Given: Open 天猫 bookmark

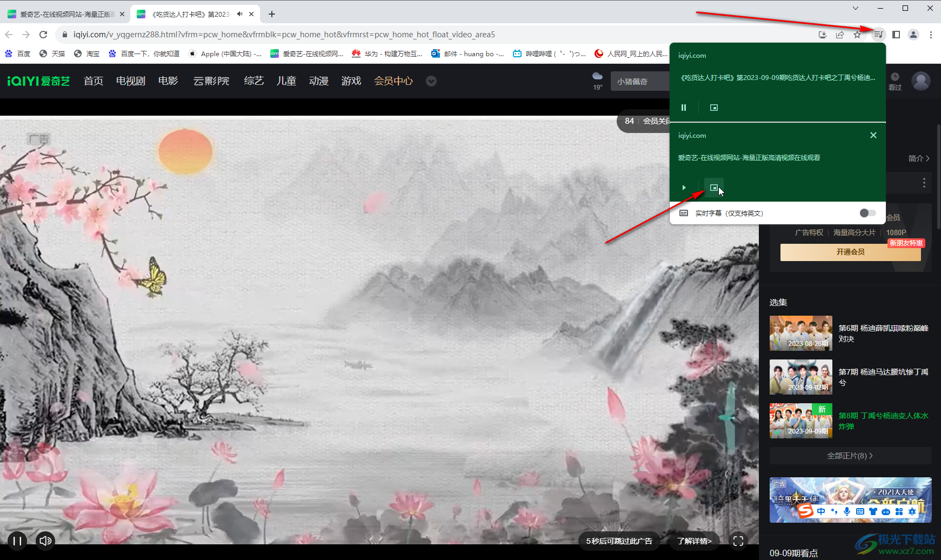Looking at the screenshot, I should coord(52,54).
